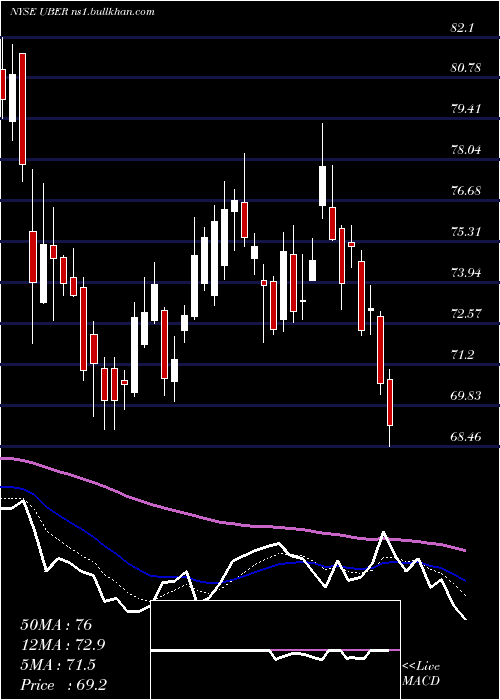Click inside the MACD indicator box
The width and height of the screenshot is (500, 700).
click(275, 650)
